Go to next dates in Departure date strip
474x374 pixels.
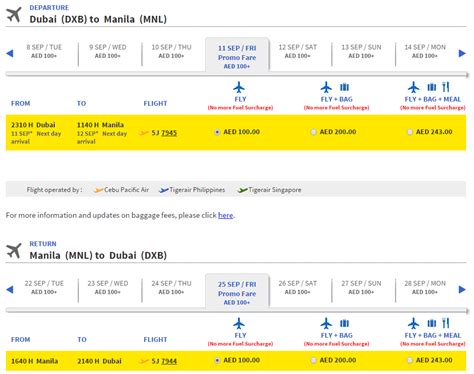pos(462,53)
